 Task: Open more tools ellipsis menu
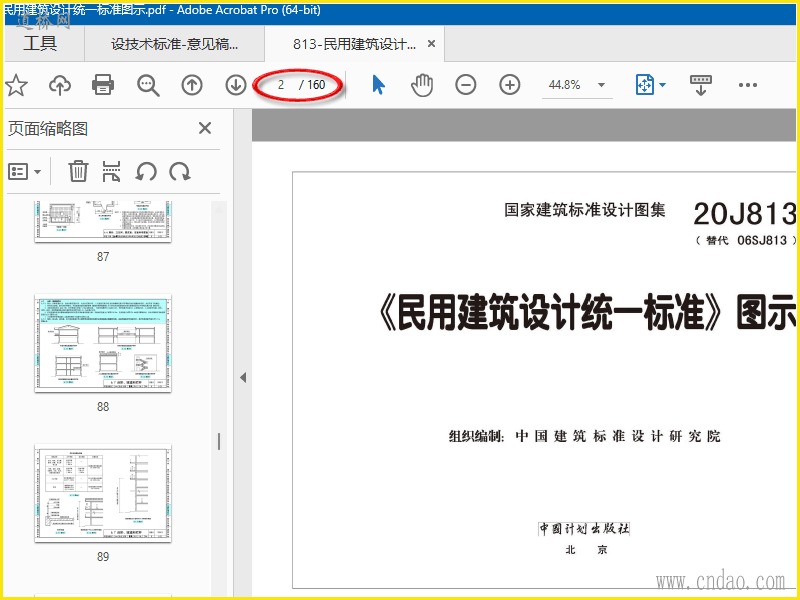(747, 85)
